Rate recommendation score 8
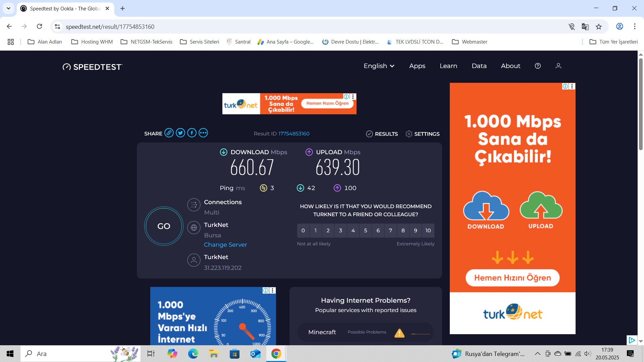 tap(403, 231)
